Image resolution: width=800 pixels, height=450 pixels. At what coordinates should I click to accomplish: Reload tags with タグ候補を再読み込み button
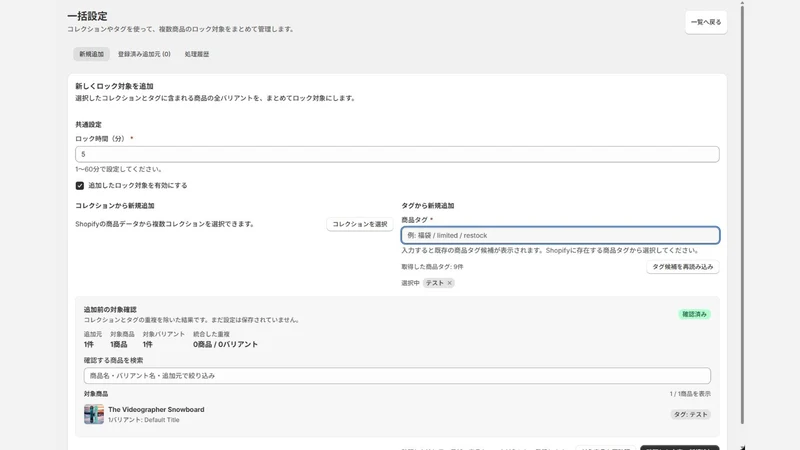[x=683, y=267]
